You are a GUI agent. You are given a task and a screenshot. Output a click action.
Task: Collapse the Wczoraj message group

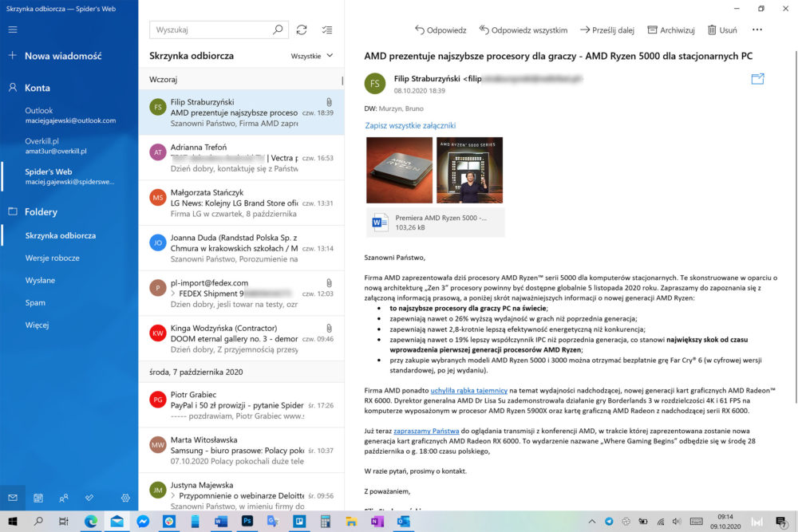[241, 79]
